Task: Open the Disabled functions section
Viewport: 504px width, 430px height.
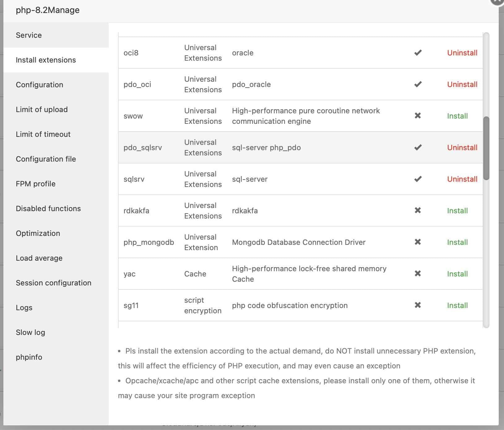Action: 48,209
